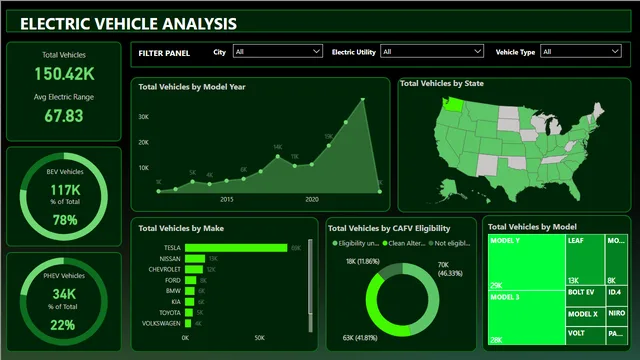
Task: Click Washington state on the map
Action: 453,104
